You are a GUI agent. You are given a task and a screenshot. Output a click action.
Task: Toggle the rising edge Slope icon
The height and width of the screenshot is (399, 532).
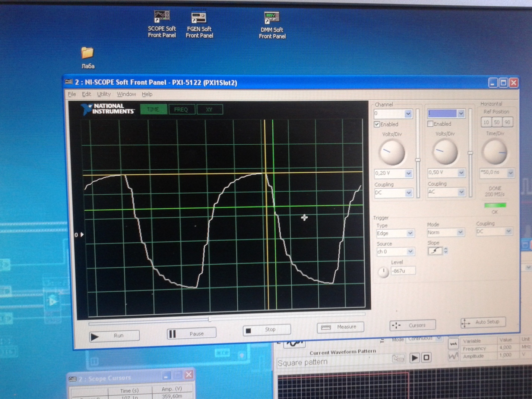click(435, 251)
